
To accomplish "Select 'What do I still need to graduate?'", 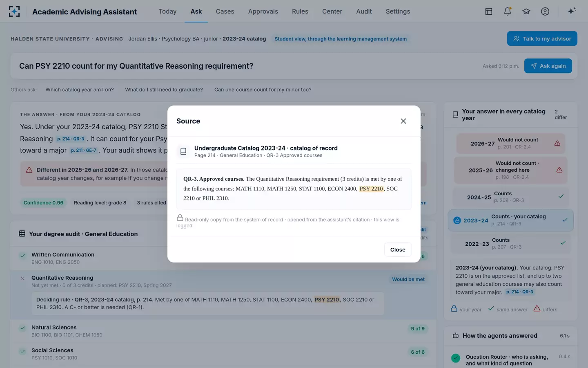I will click(164, 90).
